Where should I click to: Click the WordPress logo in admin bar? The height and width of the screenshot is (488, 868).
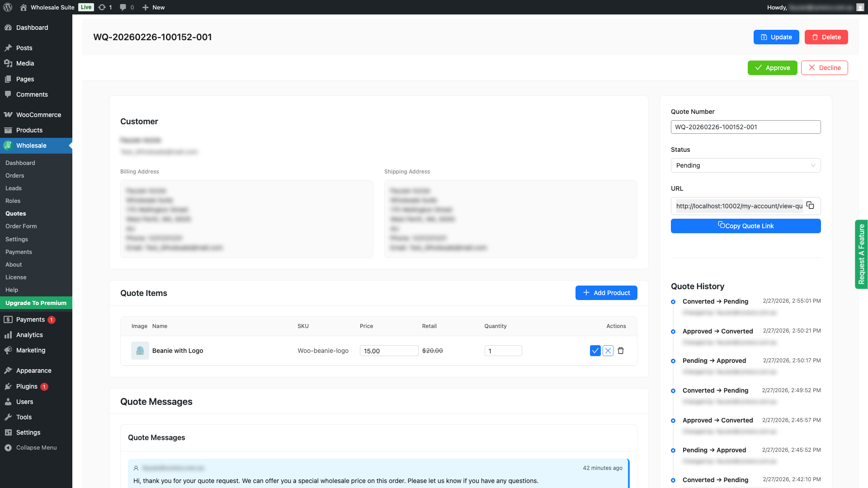(x=7, y=7)
